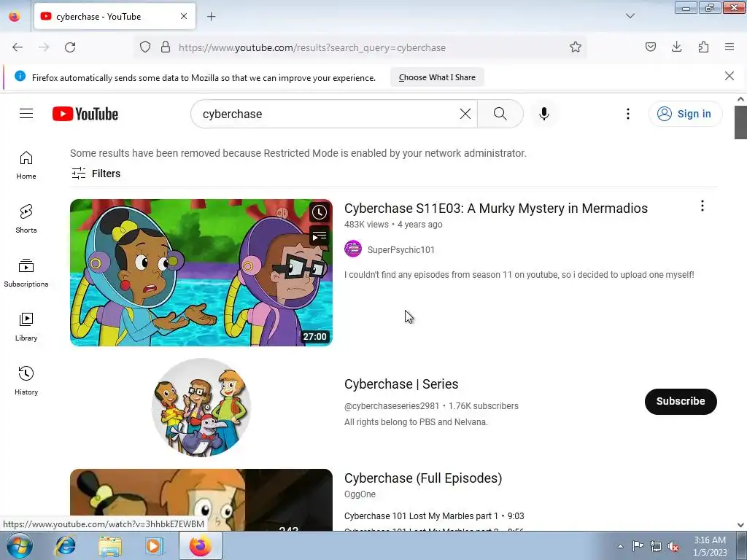The width and height of the screenshot is (747, 560).
Task: Open the Filters options
Action: tap(96, 174)
